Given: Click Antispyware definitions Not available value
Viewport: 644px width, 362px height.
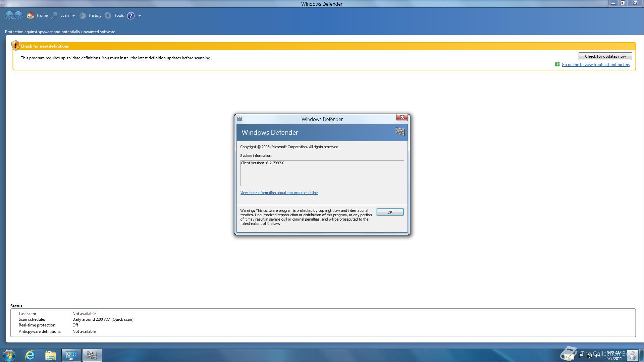Looking at the screenshot, I should click(84, 331).
